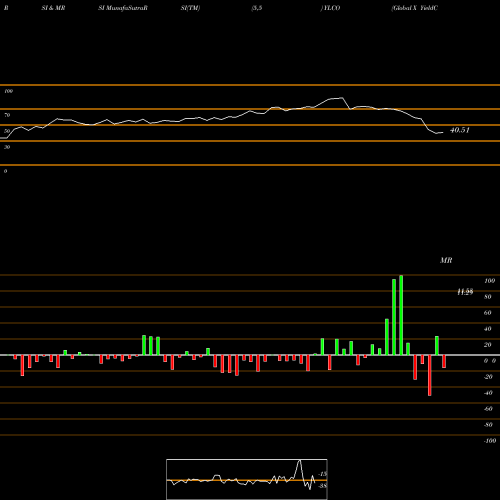This screenshot has width=500, height=500.
Task: Click the -38 label in mini chart
Action: [323, 486]
